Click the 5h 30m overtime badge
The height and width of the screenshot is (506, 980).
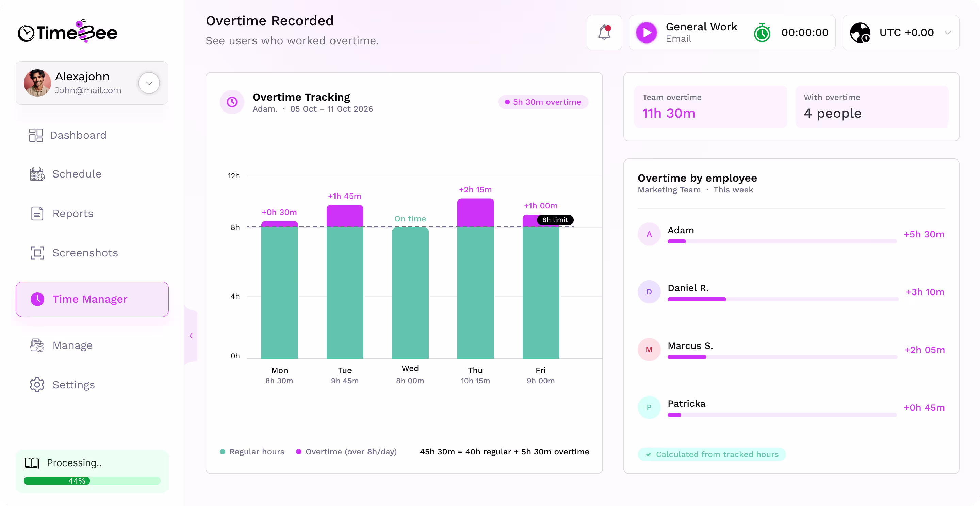coord(543,102)
